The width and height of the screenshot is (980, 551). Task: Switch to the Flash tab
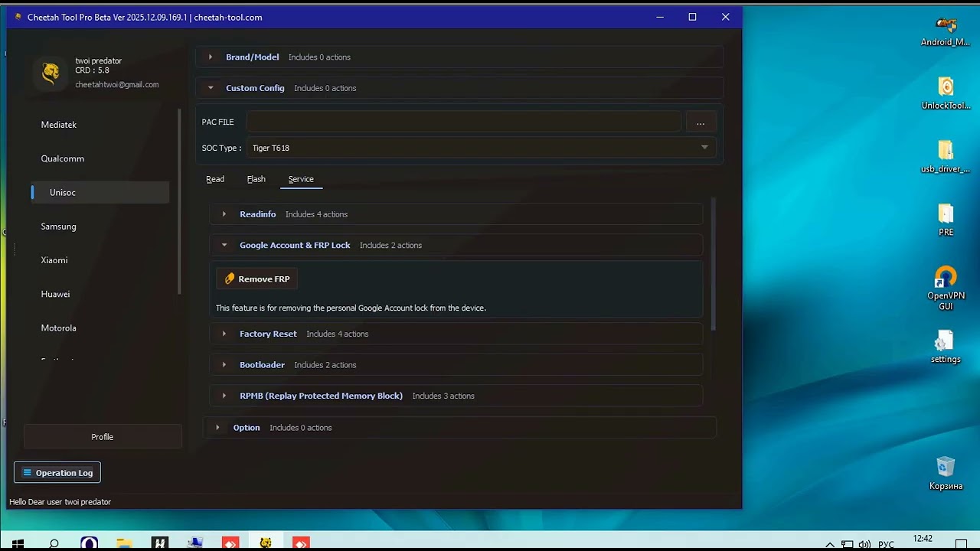click(x=256, y=179)
